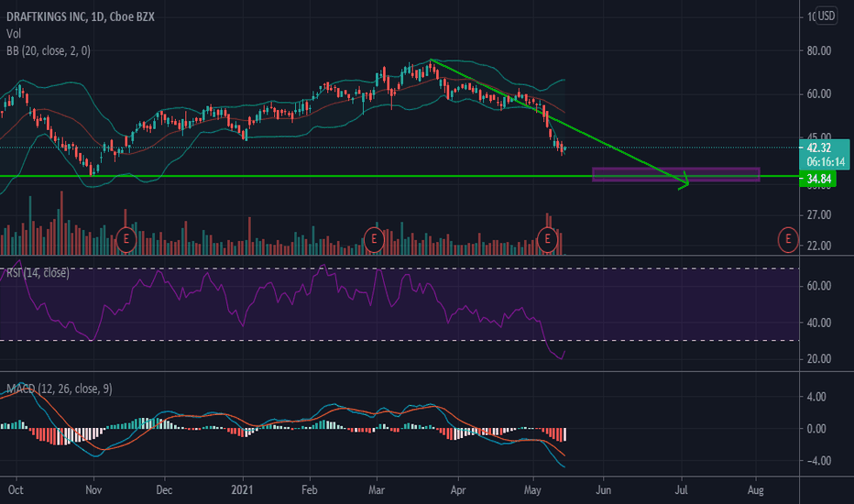854x504 pixels.
Task: Click the Dec label on time axis
Action: (x=164, y=490)
